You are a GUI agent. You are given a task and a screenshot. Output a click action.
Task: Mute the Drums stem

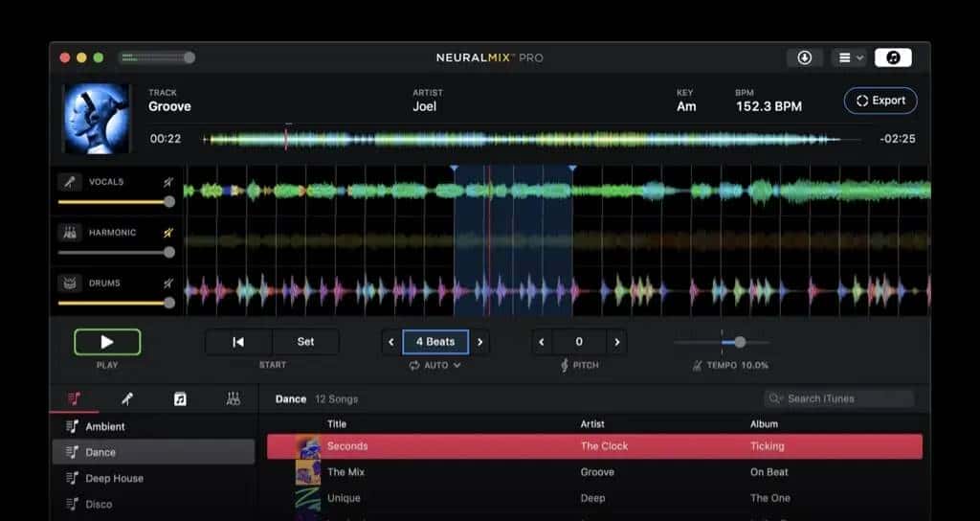click(x=168, y=283)
